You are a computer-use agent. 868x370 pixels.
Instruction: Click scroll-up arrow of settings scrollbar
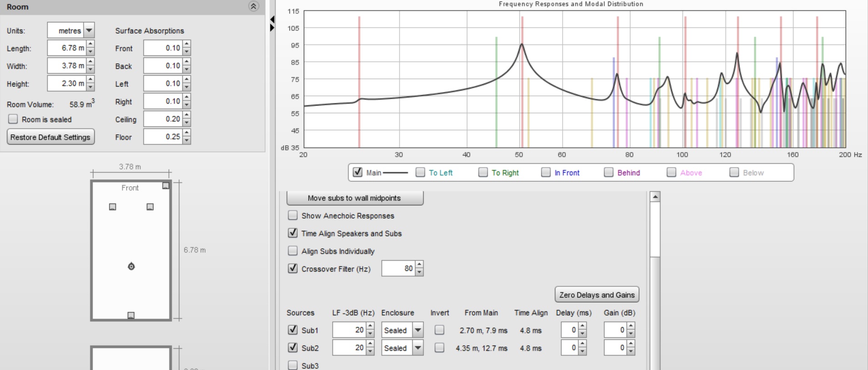[655, 197]
